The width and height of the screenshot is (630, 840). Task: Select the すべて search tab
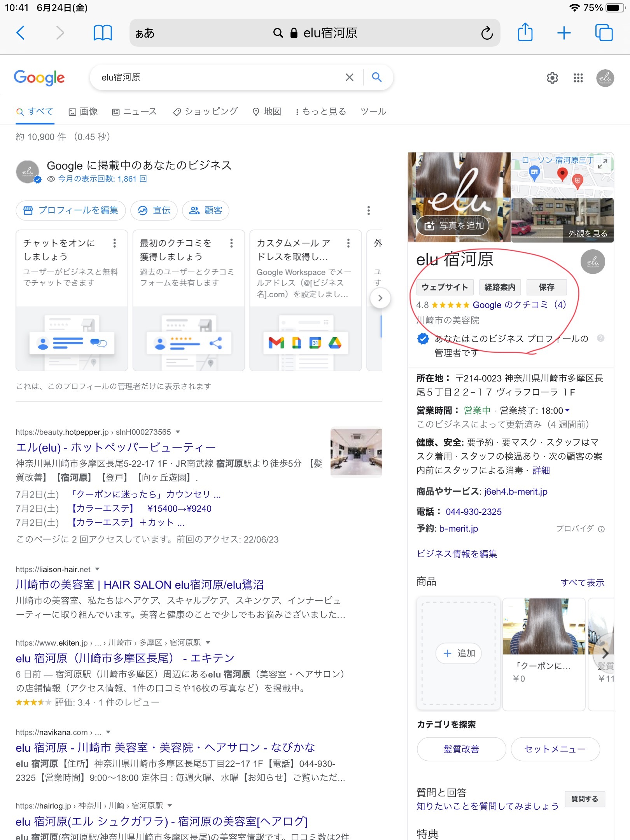(35, 112)
